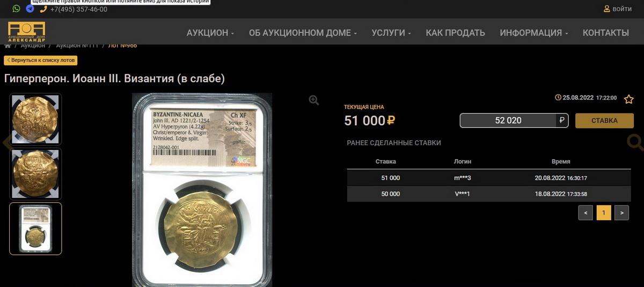Click the СТАВКА bid button
The width and height of the screenshot is (644, 287).
coord(604,120)
